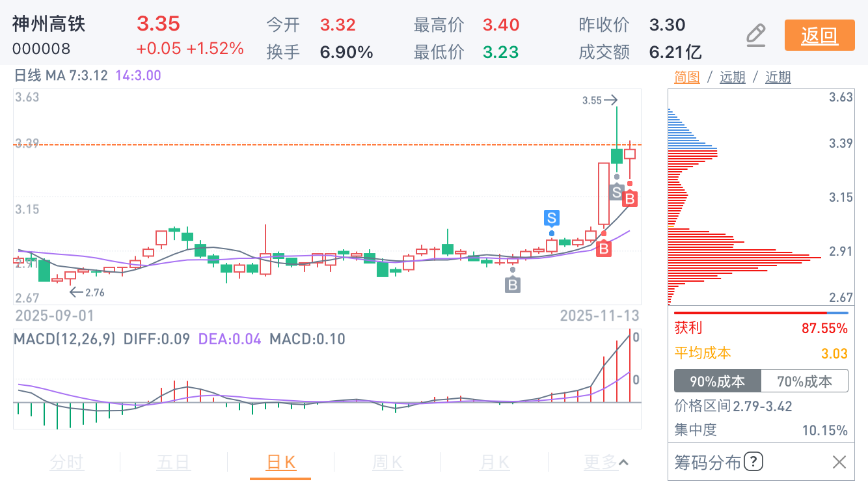Click the purple 14:3.00 moving average label
Screen dimensions: 868x488
139,75
